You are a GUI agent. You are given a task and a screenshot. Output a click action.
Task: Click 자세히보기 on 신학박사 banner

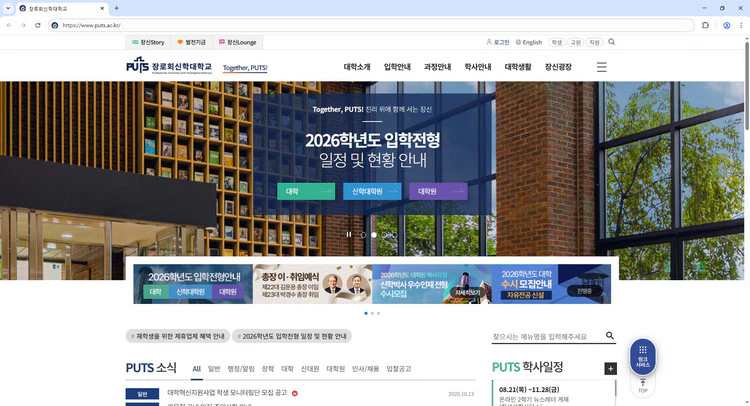[467, 292]
